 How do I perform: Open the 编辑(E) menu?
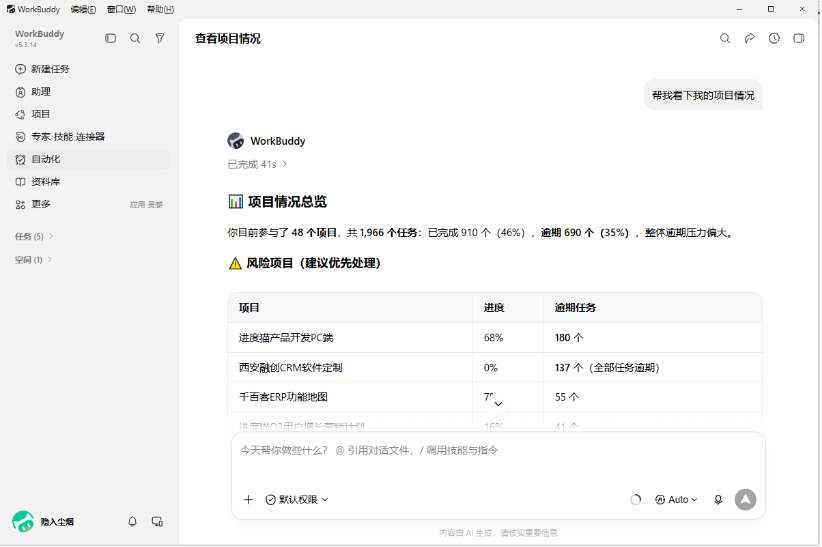pyautogui.click(x=83, y=9)
